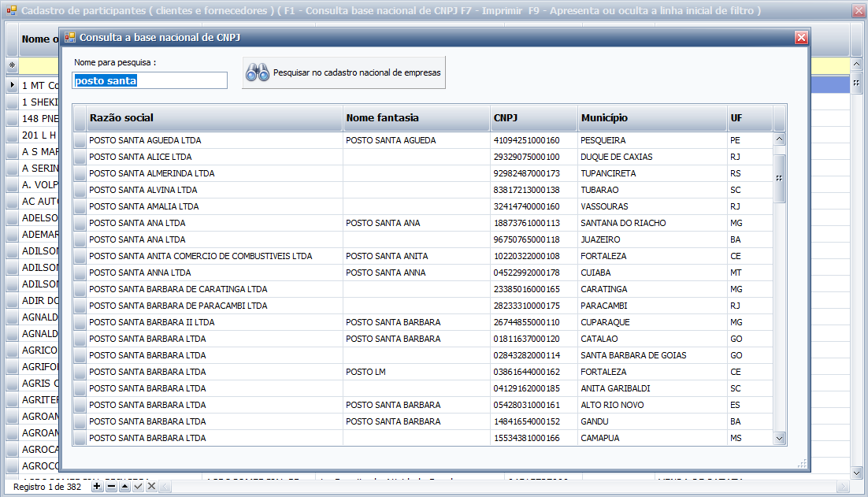Click row selector for POSTO SANTA ALICE LTDA
The width and height of the screenshot is (868, 497).
(80, 158)
